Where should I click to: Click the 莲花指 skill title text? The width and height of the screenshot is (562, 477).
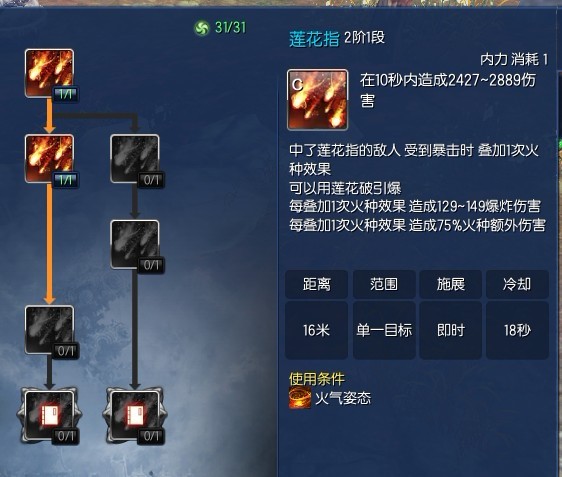(314, 39)
